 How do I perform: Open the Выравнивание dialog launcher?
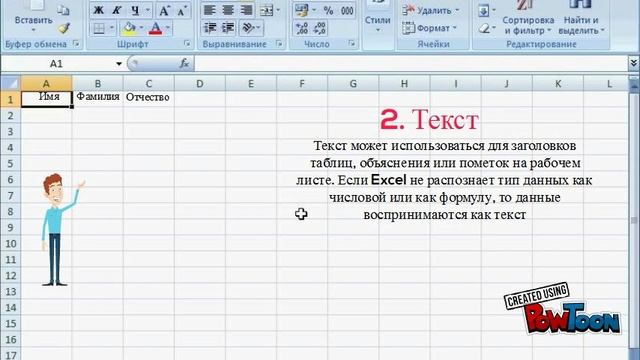tap(279, 43)
